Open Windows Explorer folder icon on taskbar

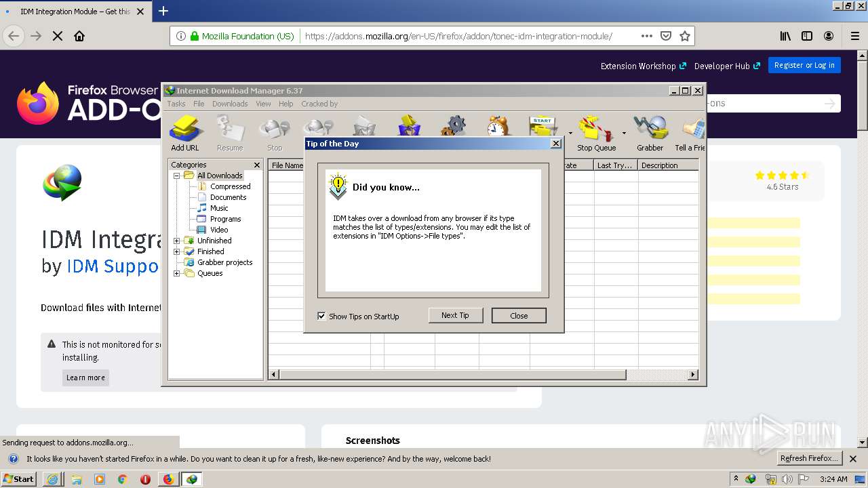[77, 479]
